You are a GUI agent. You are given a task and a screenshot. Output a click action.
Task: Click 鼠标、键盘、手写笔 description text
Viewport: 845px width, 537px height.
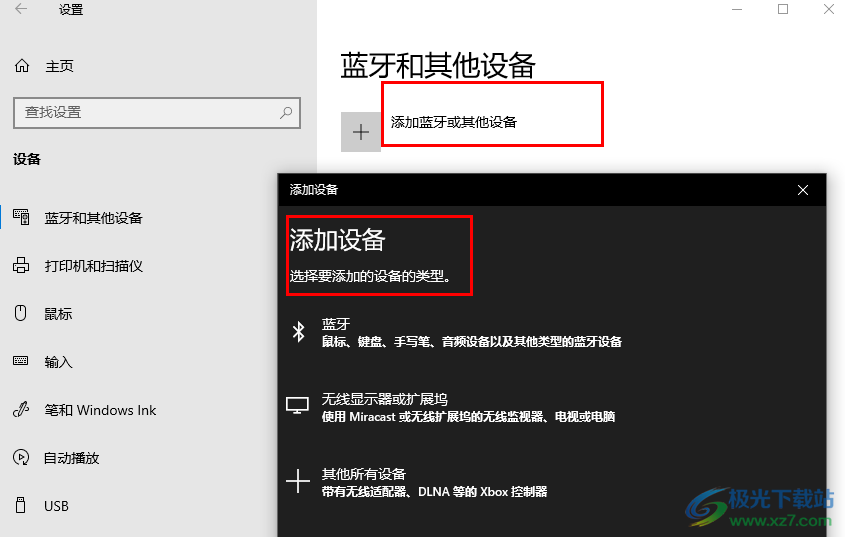tap(472, 342)
